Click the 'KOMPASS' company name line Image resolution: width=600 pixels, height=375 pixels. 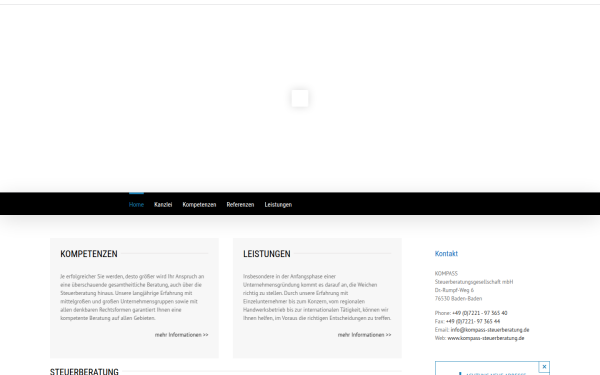click(446, 274)
